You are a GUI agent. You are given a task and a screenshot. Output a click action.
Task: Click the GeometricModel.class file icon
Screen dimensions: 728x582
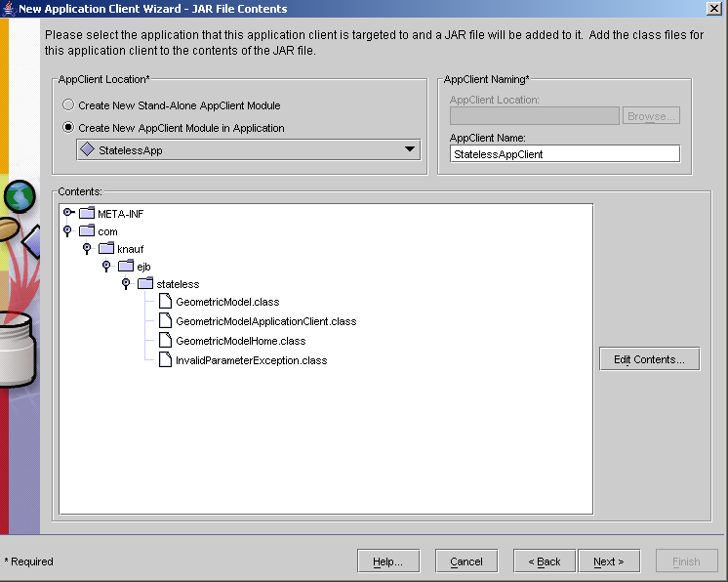pos(165,301)
